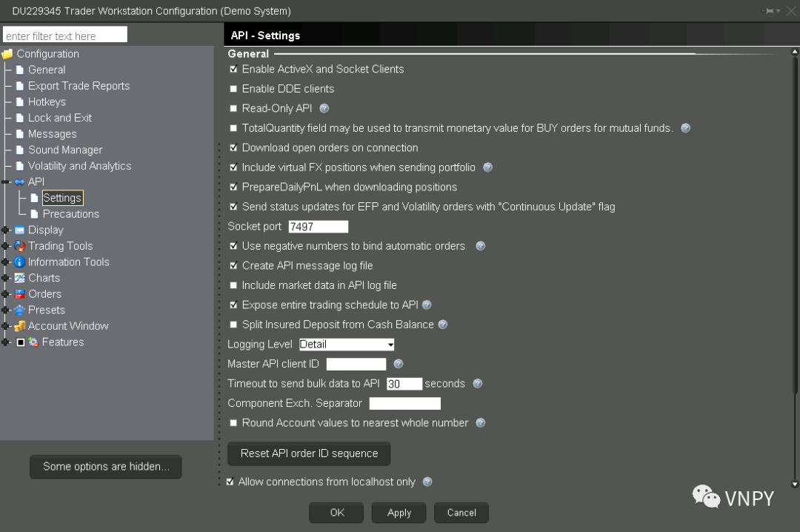Expand the Trading Tools node
This screenshot has width=800, height=532.
tap(6, 246)
